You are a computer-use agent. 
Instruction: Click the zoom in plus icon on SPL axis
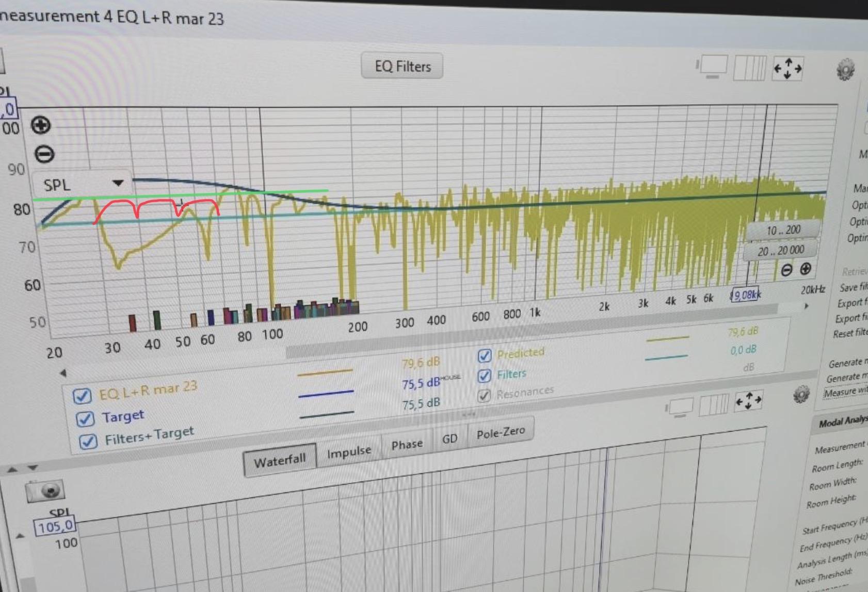pyautogui.click(x=41, y=125)
